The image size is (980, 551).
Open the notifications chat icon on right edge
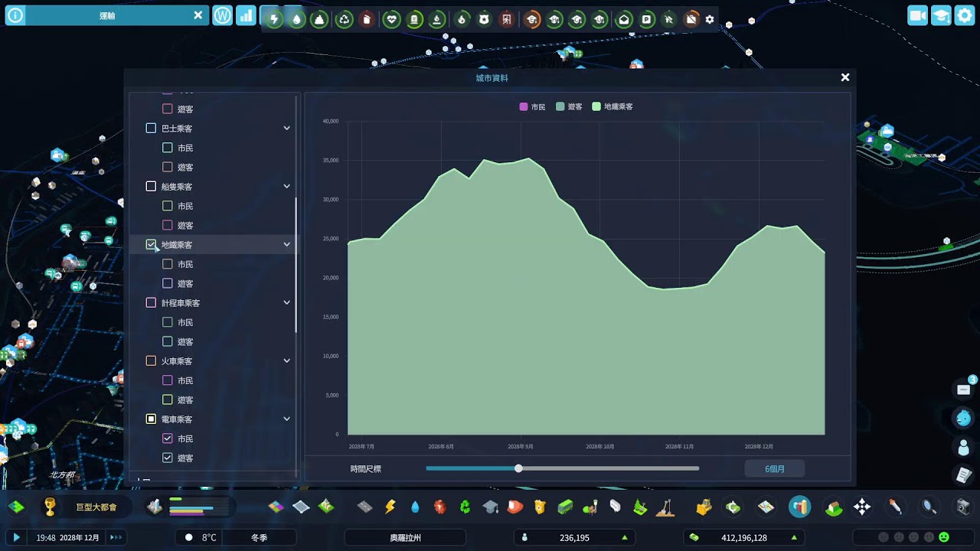pos(964,390)
